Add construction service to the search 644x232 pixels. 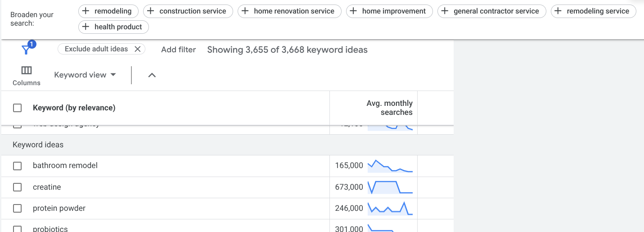[x=188, y=11]
